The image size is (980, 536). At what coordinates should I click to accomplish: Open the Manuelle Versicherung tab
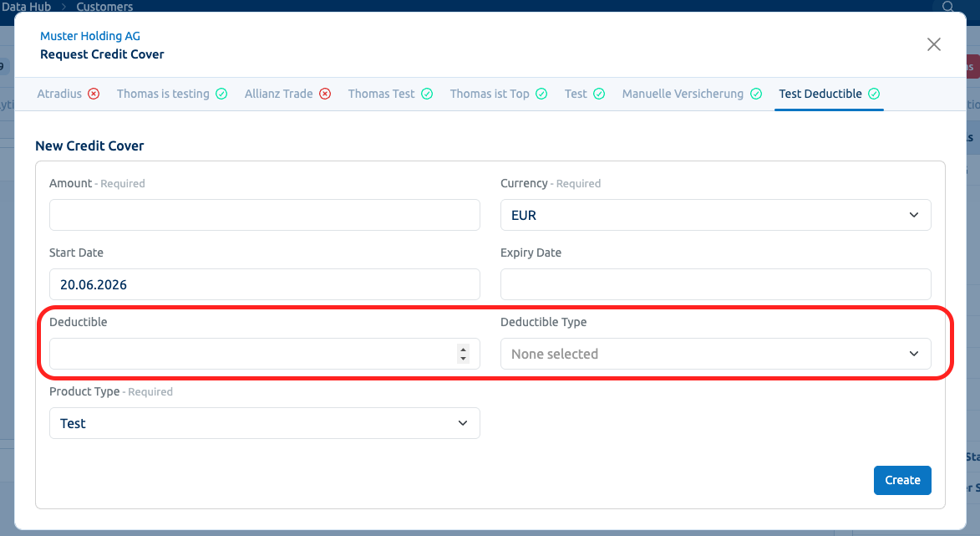(692, 94)
